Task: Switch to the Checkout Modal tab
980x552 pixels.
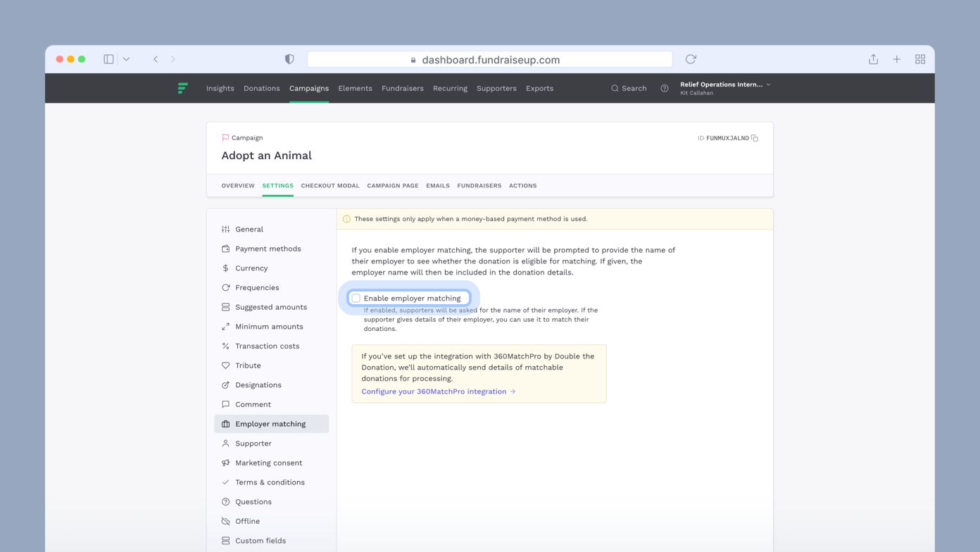Action: 329,185
